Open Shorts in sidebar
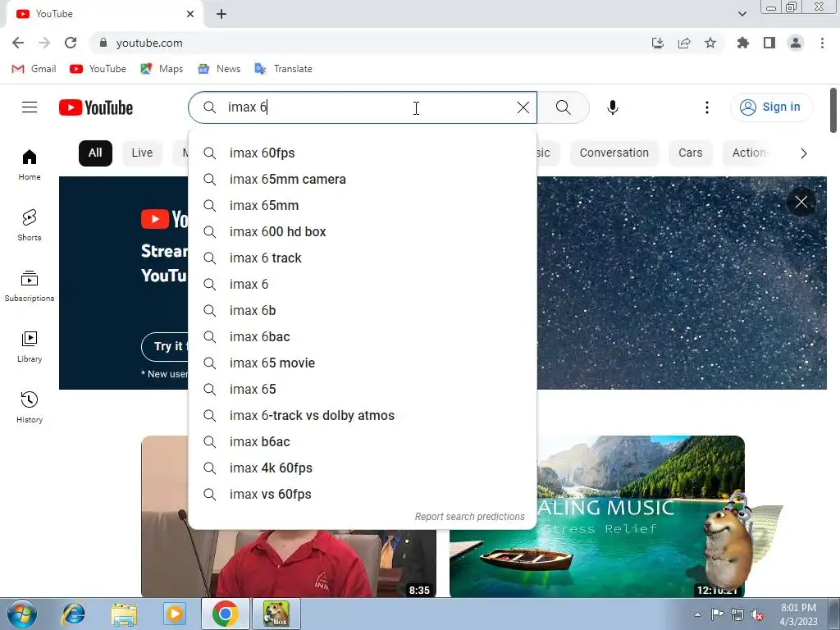This screenshot has height=630, width=840. pyautogui.click(x=30, y=225)
